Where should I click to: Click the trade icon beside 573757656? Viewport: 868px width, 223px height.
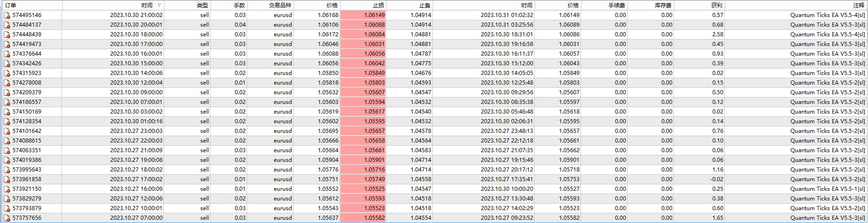[x=7, y=218]
